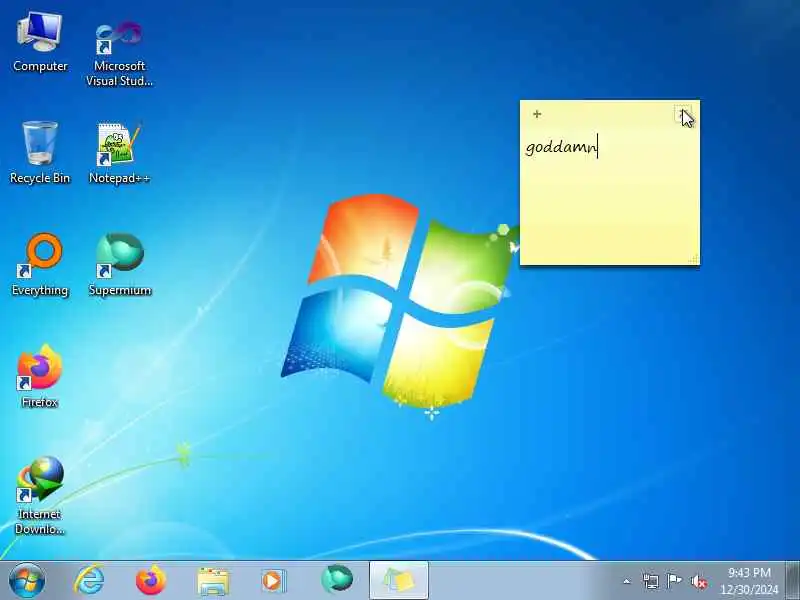Select the Microsoft Visual Studio shortcut
800x600 pixels.
(119, 53)
